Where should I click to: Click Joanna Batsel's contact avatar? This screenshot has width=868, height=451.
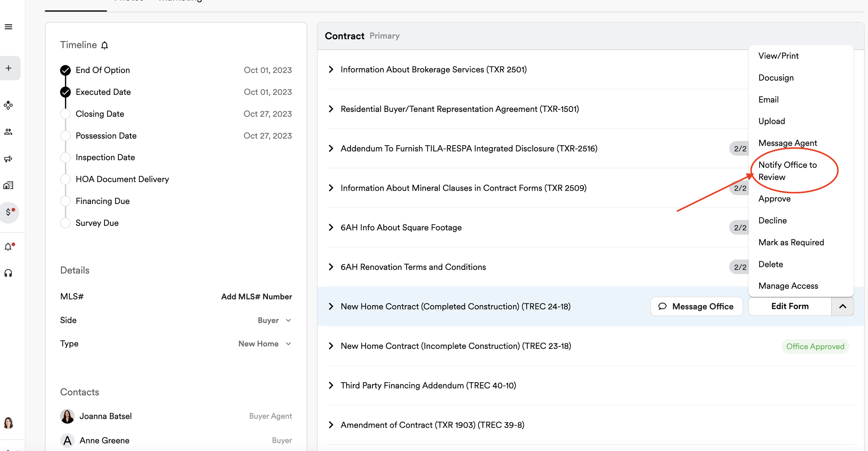[x=67, y=416]
